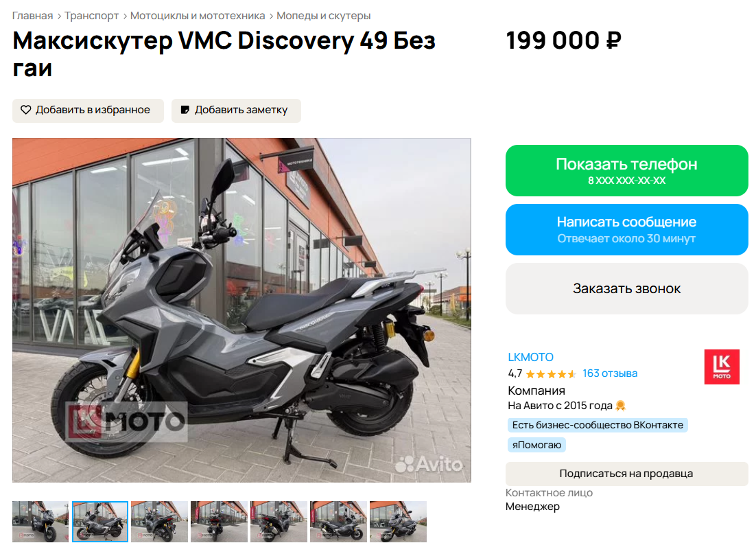Screen dimensions: 756x543
Task: Subscribe via Подписаться на продавца button
Action: pyautogui.click(x=627, y=474)
